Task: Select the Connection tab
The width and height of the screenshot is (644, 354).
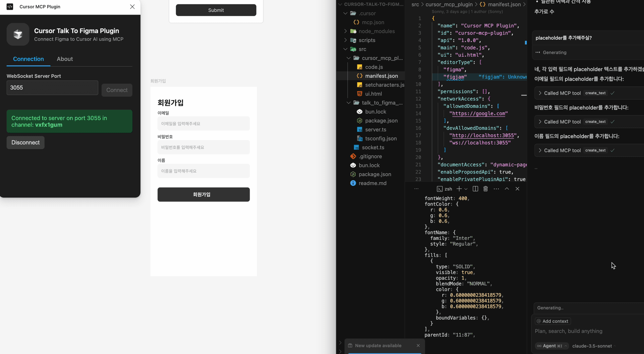Action: pyautogui.click(x=29, y=59)
